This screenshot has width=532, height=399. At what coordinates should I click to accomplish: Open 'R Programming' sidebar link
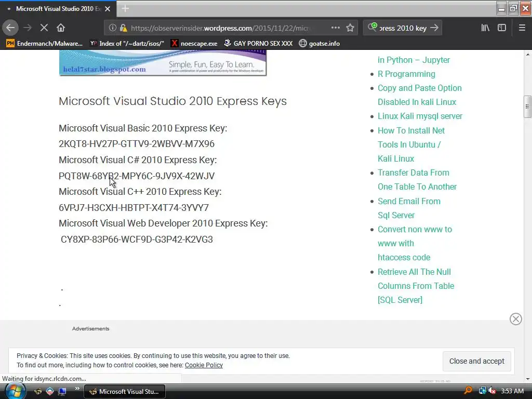(406, 74)
